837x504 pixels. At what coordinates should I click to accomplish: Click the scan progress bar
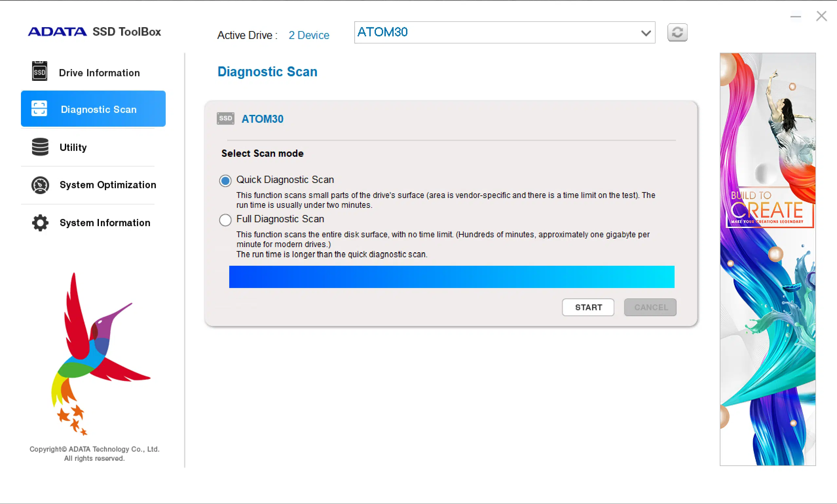(x=452, y=277)
